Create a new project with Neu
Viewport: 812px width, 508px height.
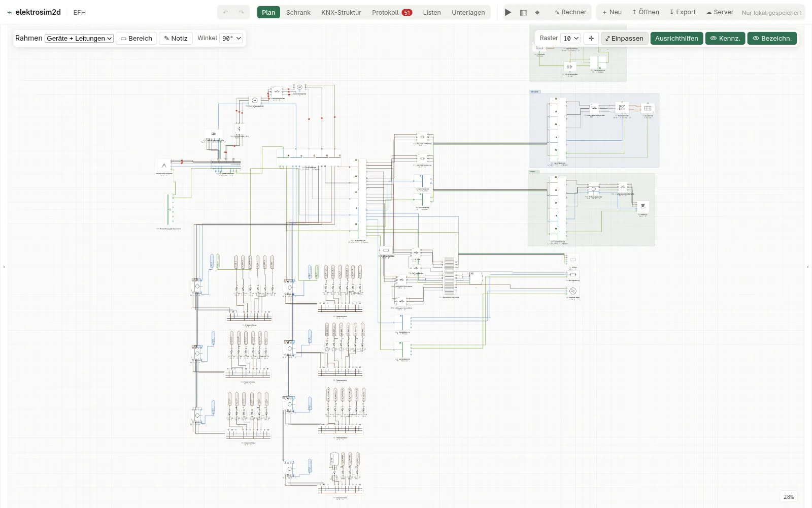pyautogui.click(x=612, y=12)
